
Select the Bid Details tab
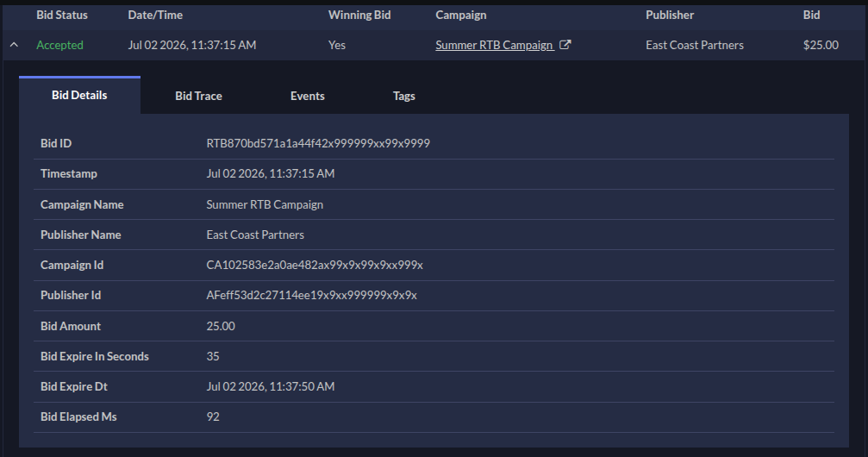coord(79,95)
